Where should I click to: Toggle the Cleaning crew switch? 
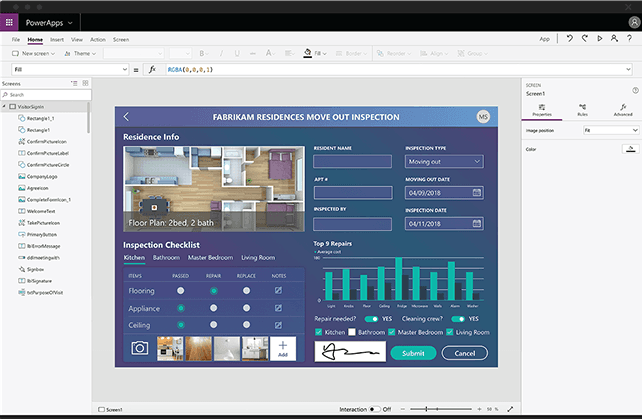point(458,319)
